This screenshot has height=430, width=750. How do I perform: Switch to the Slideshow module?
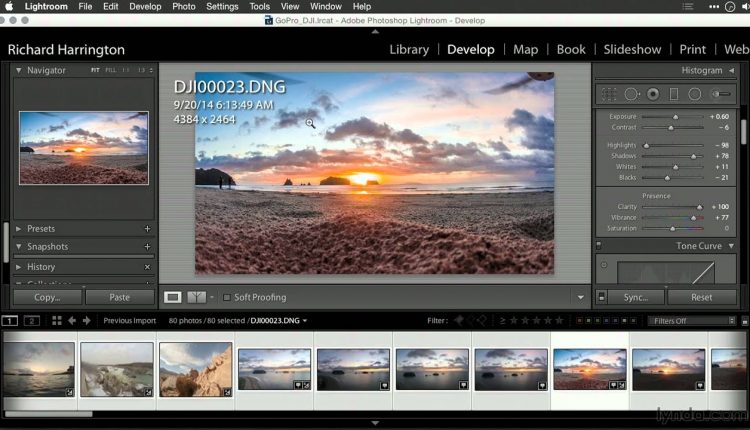click(632, 49)
